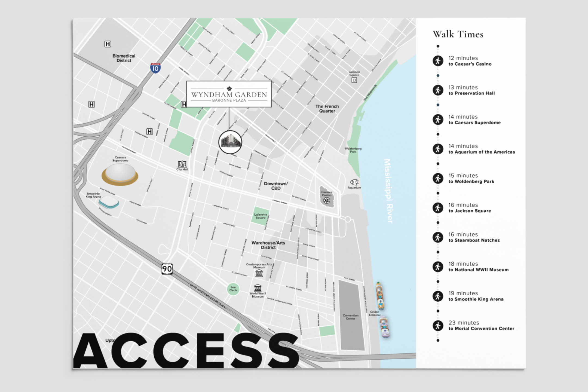Click the Caesars Casino chip icon

click(326, 200)
